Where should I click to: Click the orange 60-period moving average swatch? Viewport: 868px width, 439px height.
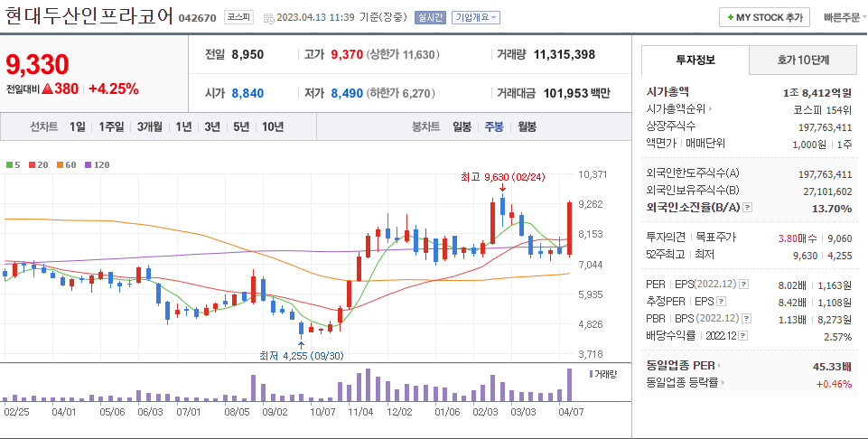[x=61, y=165]
